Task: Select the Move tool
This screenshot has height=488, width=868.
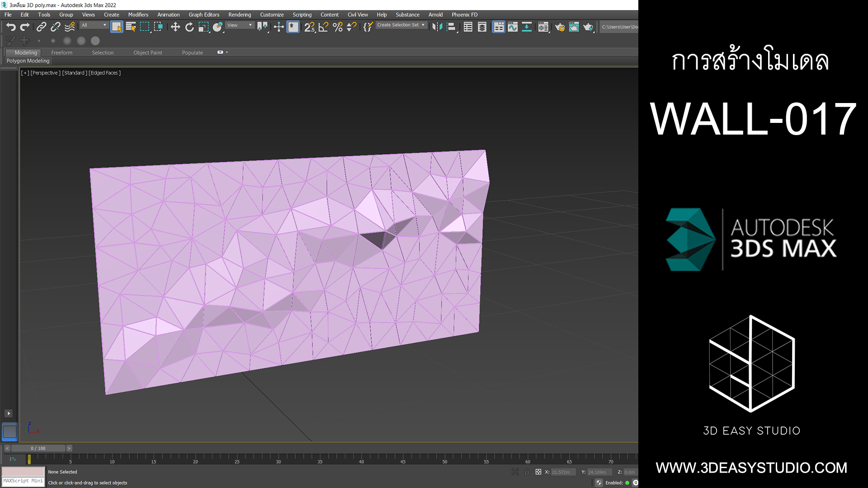Action: tap(175, 27)
